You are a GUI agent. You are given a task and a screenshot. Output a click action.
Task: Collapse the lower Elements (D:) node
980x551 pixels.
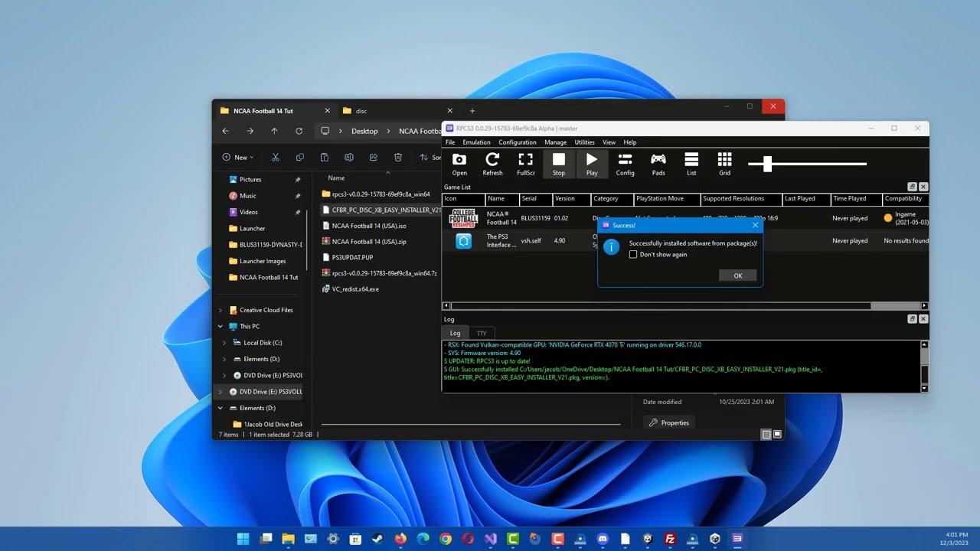(220, 408)
